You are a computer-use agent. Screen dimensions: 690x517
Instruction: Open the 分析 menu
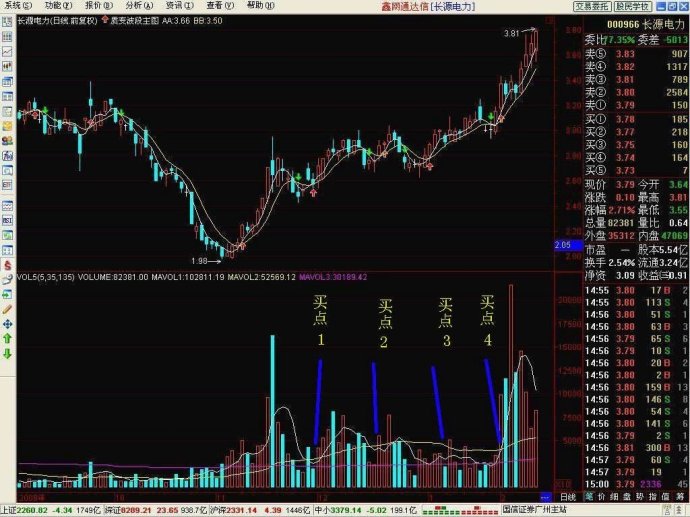click(x=139, y=6)
